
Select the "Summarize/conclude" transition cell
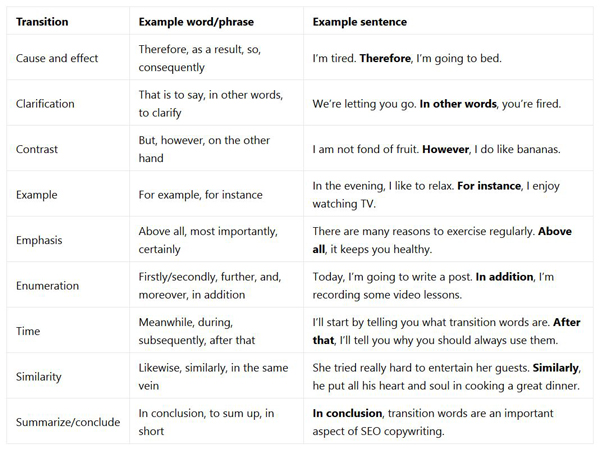66,422
